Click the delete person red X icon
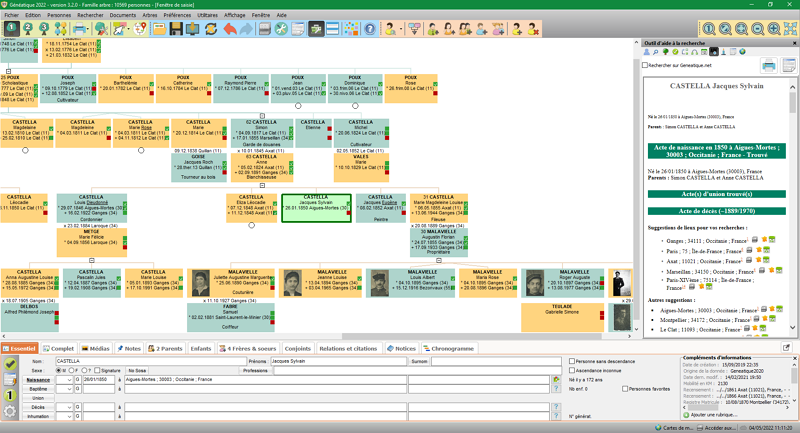800x433 pixels. coord(533,29)
